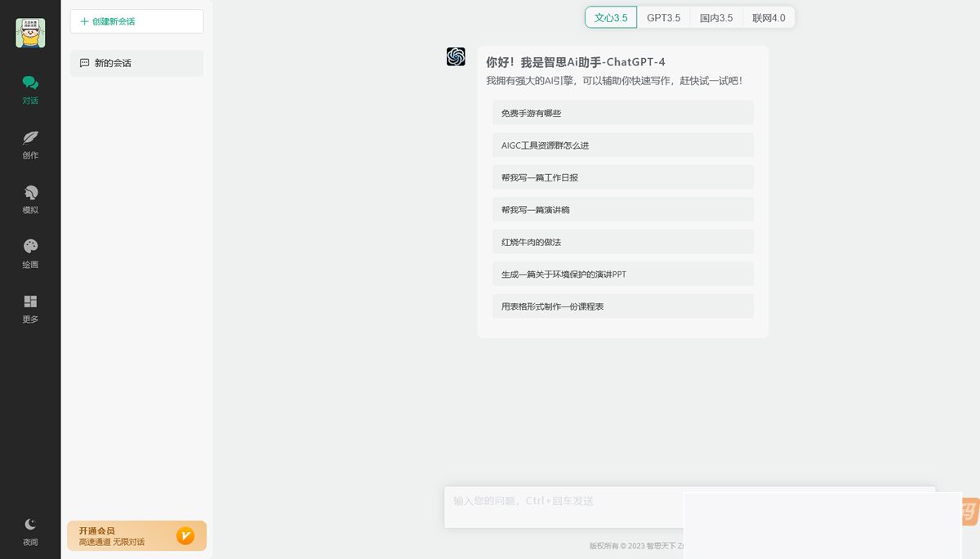This screenshot has height=559, width=980.
Task: Switch to the 国内3.5 tab
Action: (x=715, y=17)
